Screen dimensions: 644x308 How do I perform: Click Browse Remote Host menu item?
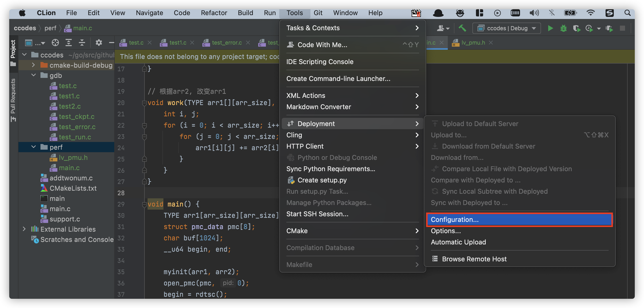[520, 259]
